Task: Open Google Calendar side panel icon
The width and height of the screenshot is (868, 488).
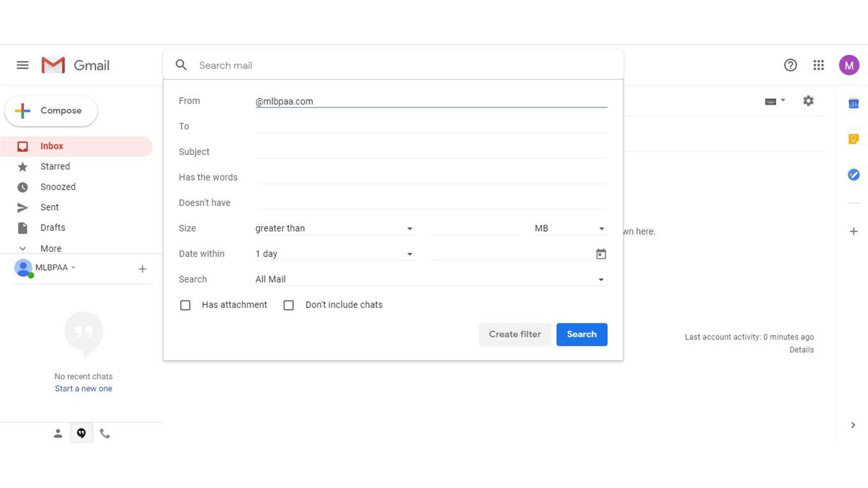Action: (x=853, y=104)
